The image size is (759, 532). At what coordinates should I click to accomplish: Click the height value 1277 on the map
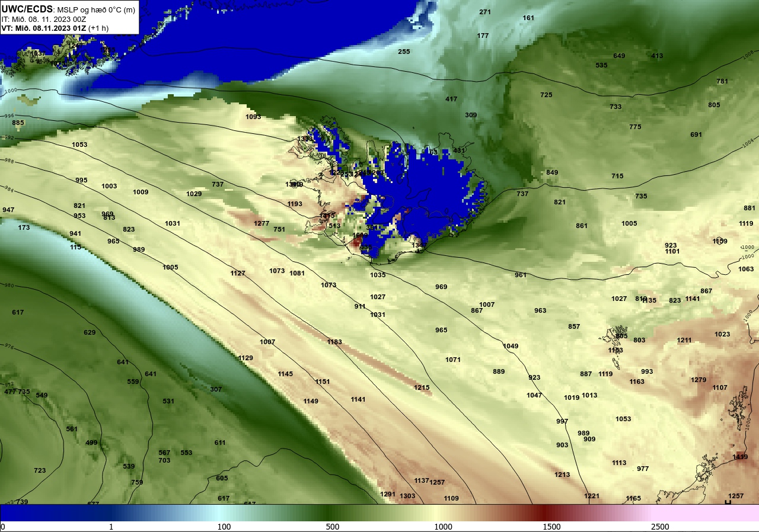point(261,223)
